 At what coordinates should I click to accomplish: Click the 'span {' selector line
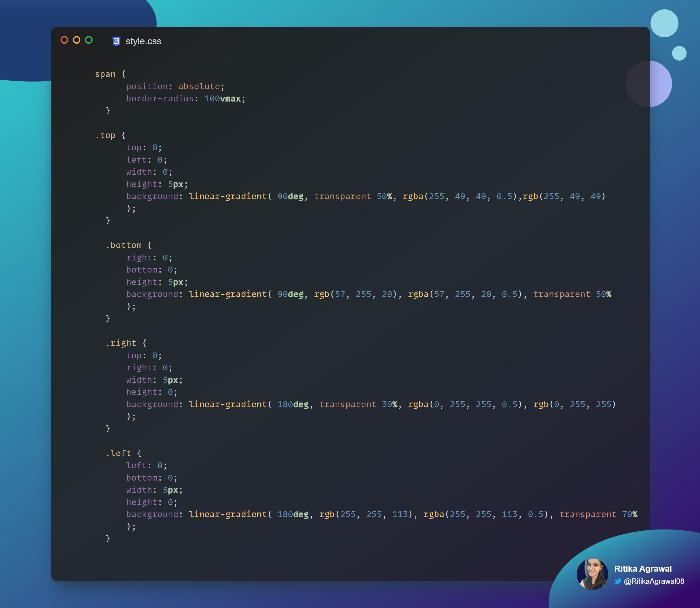(110, 74)
